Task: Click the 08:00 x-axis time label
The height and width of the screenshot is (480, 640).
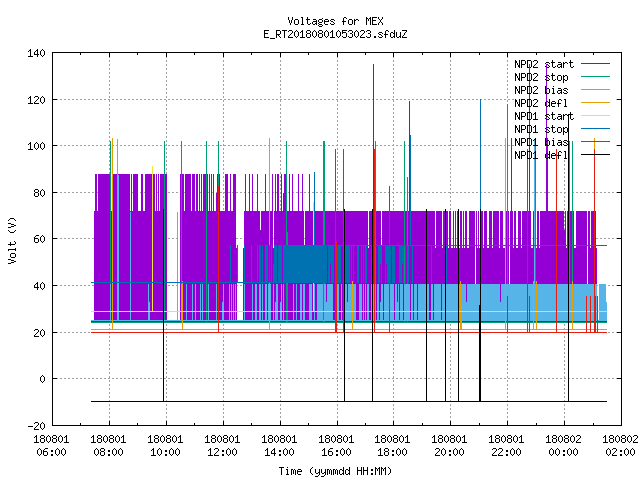Action: coord(109,452)
